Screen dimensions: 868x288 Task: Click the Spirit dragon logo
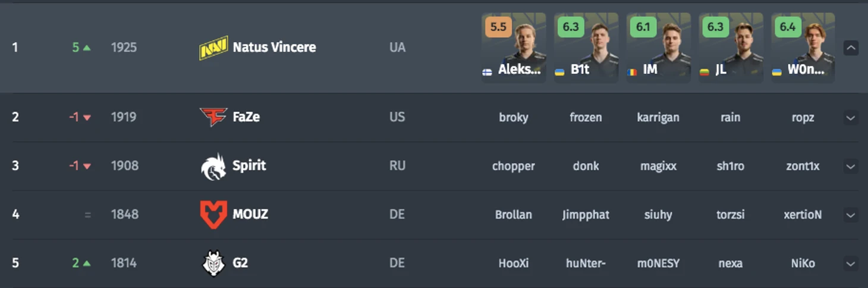click(x=213, y=166)
